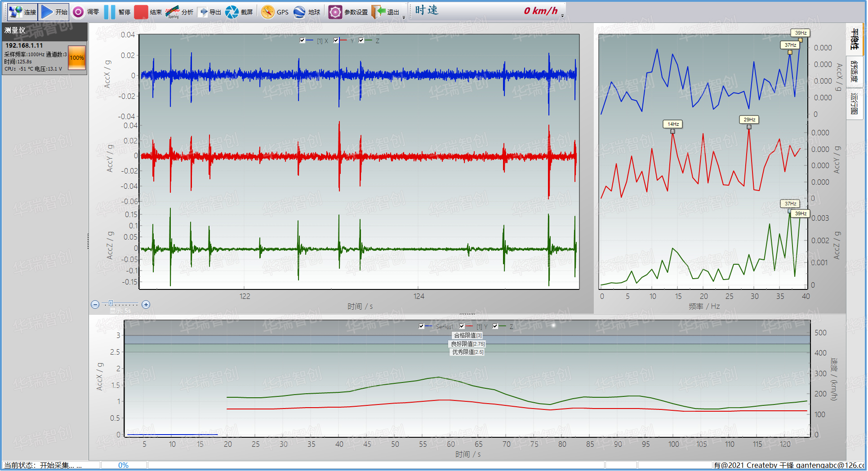Switch to the 平稳性 side tab

tap(855, 39)
